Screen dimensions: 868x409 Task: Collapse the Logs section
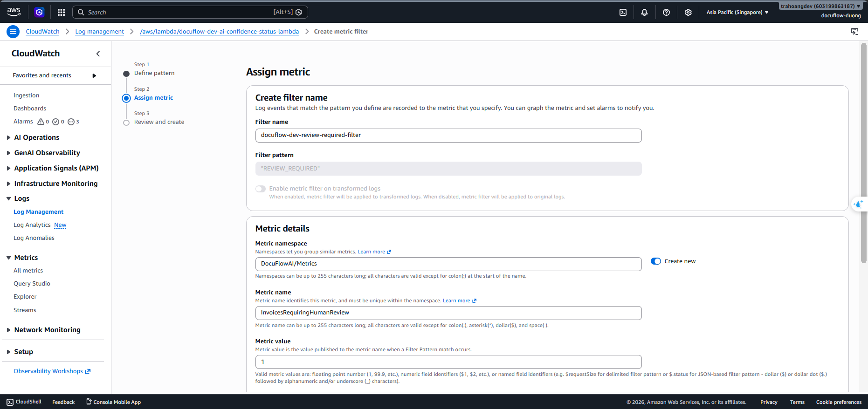(x=8, y=198)
